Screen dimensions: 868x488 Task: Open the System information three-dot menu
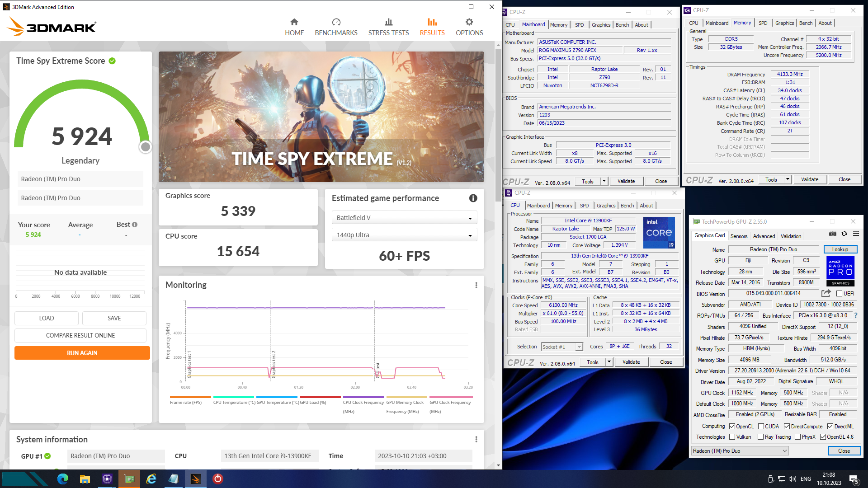pyautogui.click(x=476, y=439)
